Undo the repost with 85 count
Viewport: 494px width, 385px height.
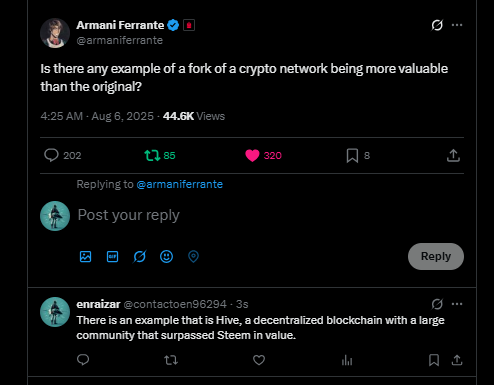coord(160,155)
